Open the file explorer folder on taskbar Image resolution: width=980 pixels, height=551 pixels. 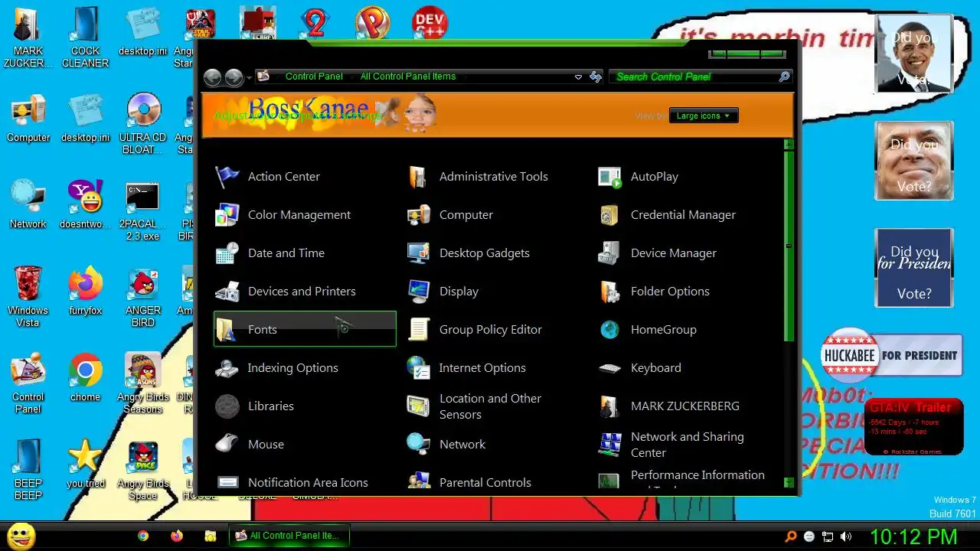click(x=211, y=536)
